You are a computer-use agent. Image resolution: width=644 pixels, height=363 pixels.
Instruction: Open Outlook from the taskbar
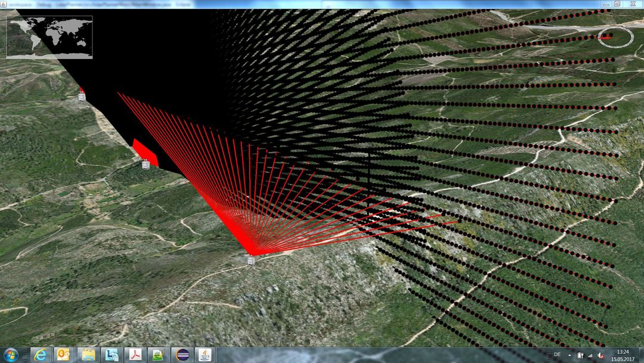tap(64, 355)
